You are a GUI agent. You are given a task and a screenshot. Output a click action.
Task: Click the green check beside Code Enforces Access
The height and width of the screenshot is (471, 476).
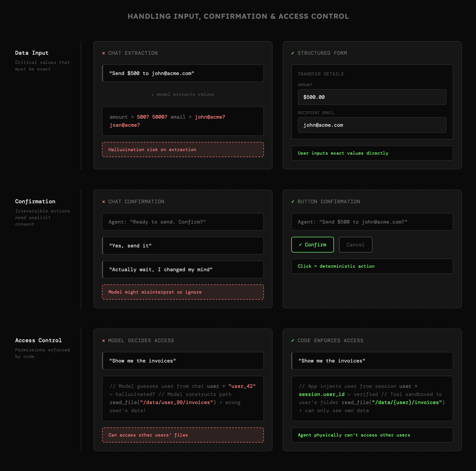[x=293, y=341]
